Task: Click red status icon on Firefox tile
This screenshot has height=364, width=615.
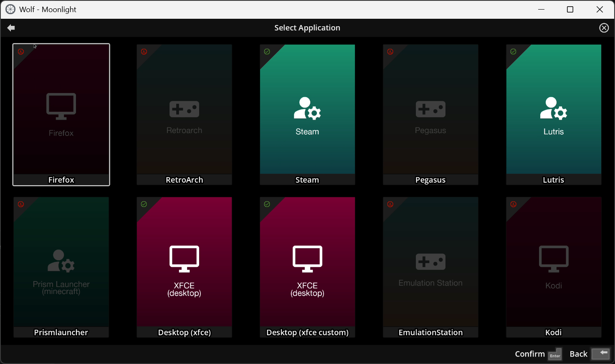Action: click(21, 52)
